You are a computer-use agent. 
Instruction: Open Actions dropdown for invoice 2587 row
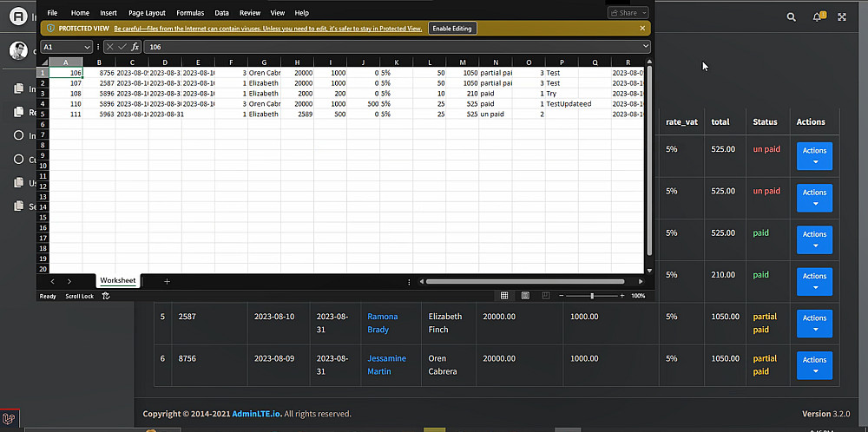click(x=814, y=324)
